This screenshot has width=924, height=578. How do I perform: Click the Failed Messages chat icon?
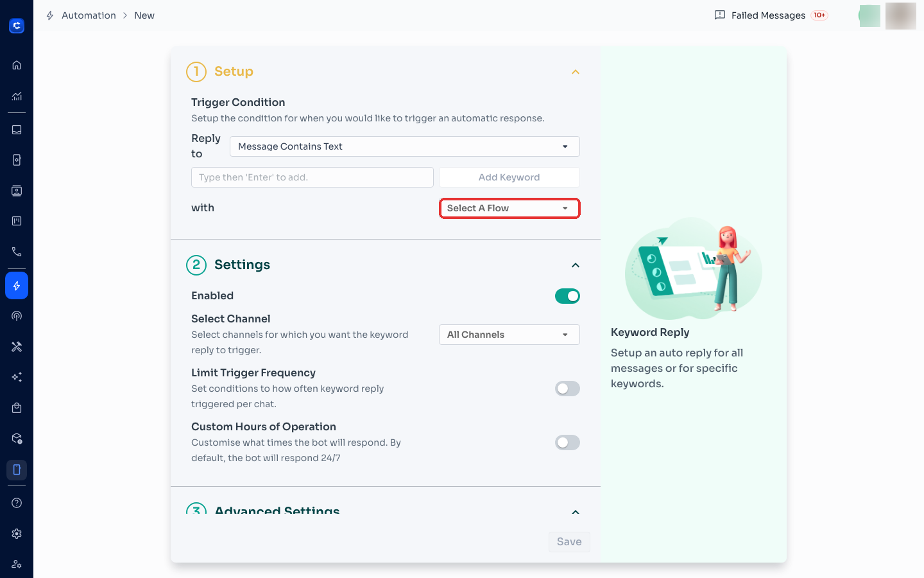(720, 15)
